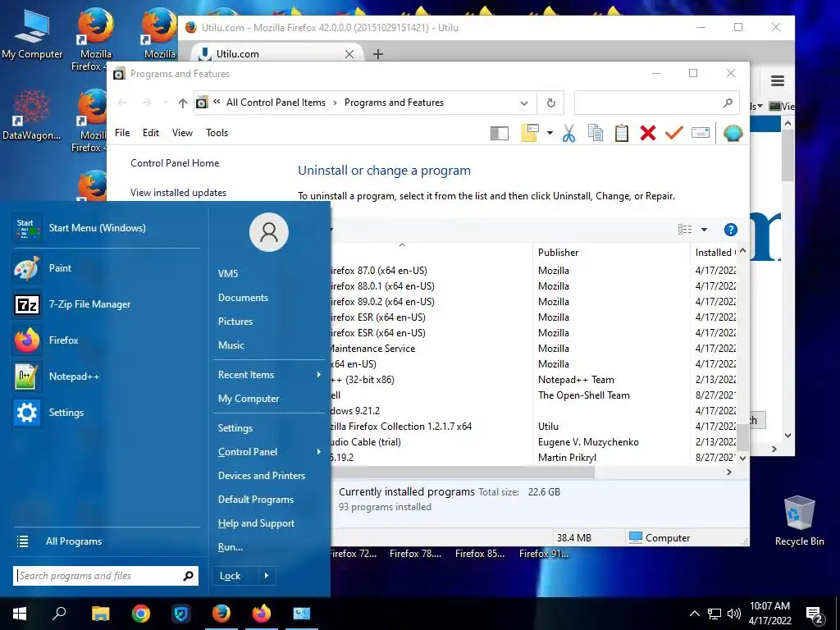Click the Up arrow in Programs and Features

click(x=183, y=103)
